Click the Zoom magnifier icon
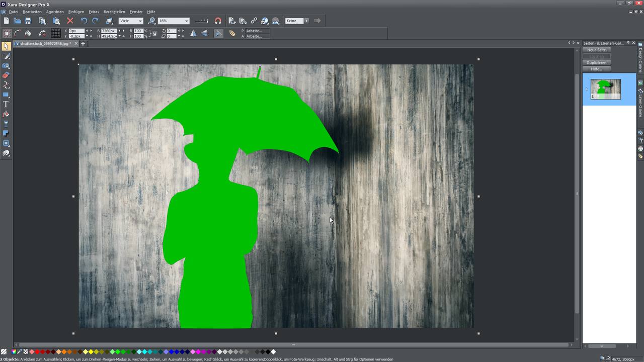Image resolution: width=644 pixels, height=362 pixels. 151,21
